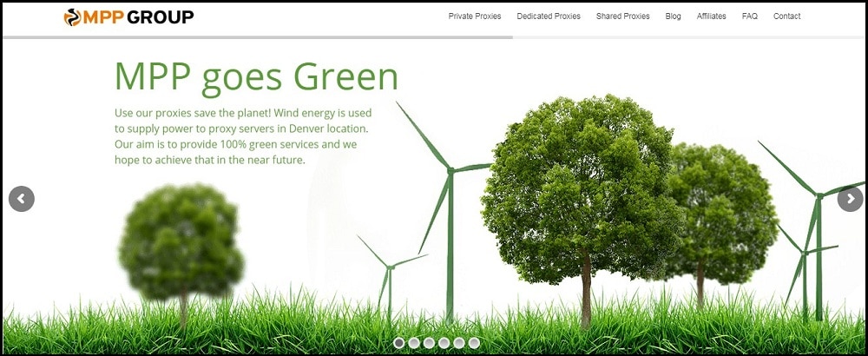Select second slider pagination dot
This screenshot has height=356, width=868.
(413, 343)
